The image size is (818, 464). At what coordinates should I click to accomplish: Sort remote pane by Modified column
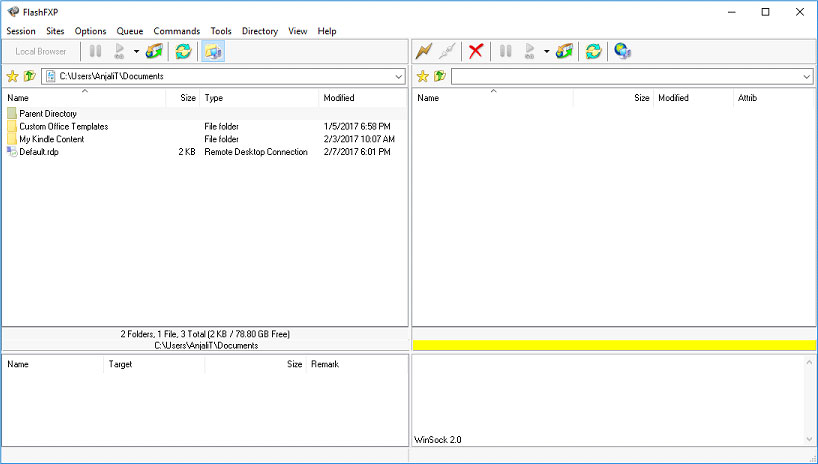[694, 98]
